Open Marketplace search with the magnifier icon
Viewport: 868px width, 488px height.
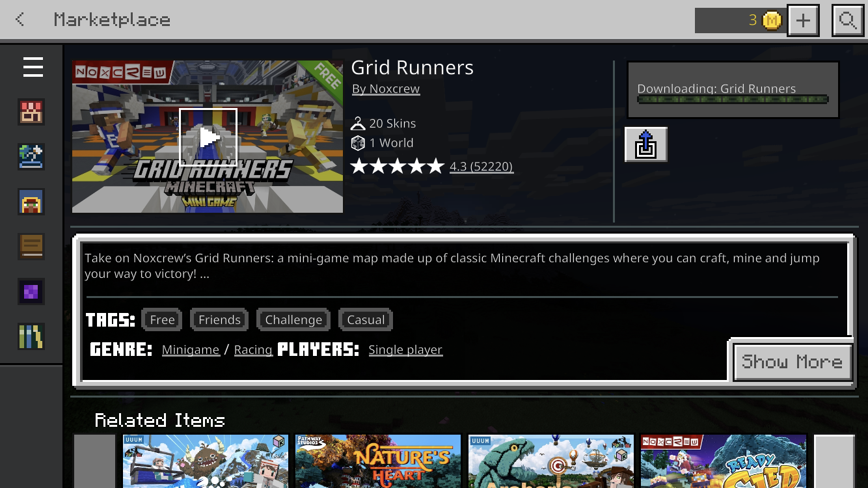pos(848,20)
